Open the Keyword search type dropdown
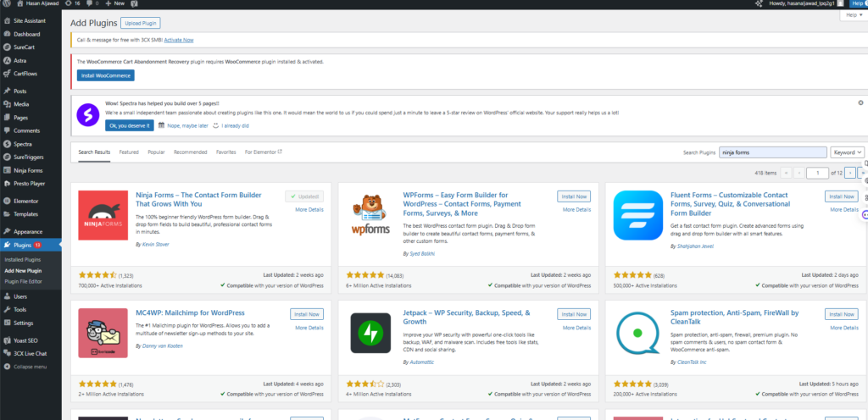 tap(847, 152)
